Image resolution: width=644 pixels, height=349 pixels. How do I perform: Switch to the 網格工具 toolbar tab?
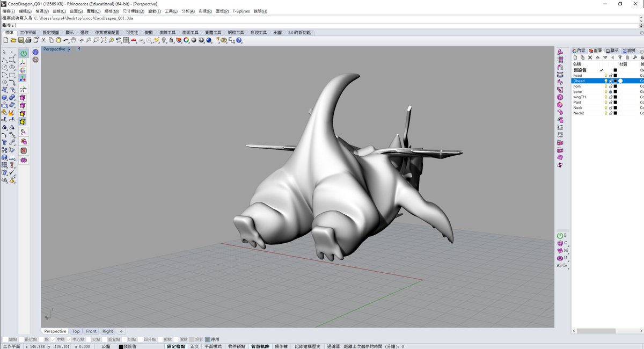click(x=236, y=33)
